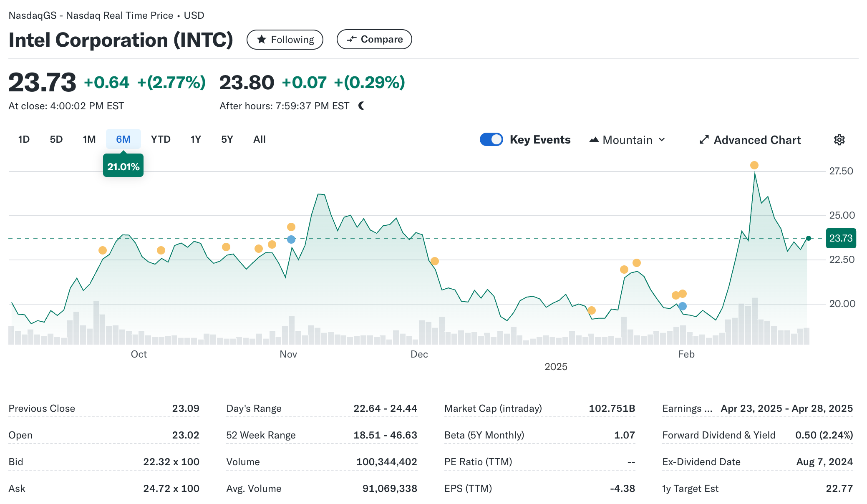Open chart settings gear icon
This screenshot has width=867, height=504.
(839, 140)
